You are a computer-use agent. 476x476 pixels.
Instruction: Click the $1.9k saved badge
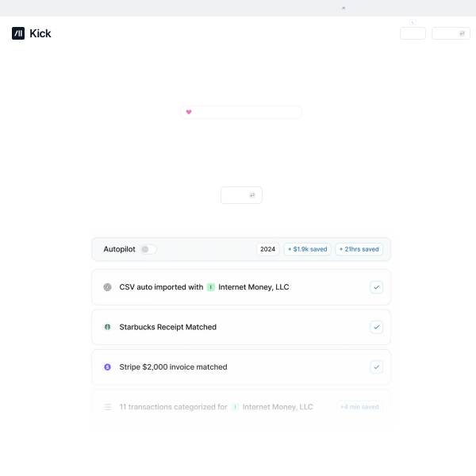(308, 249)
